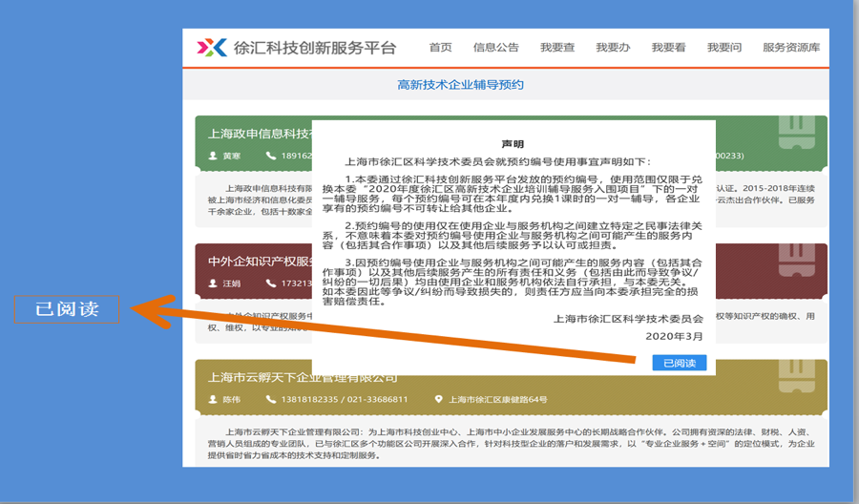Click the contact name 汪娟
This screenshot has height=504, width=859.
click(x=232, y=283)
